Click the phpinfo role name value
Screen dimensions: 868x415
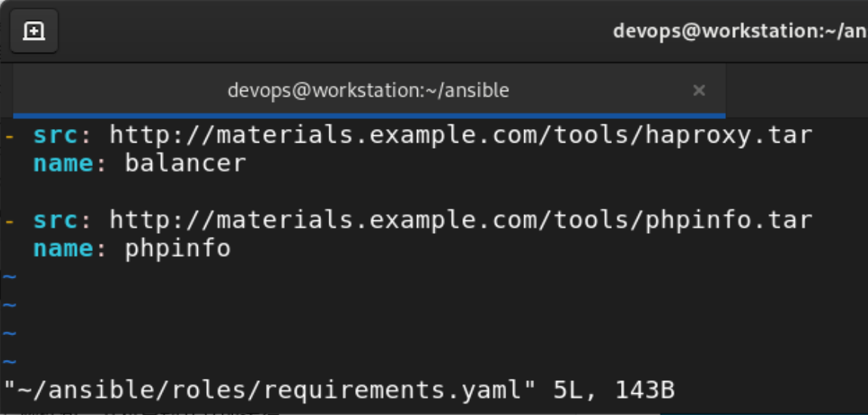click(178, 249)
